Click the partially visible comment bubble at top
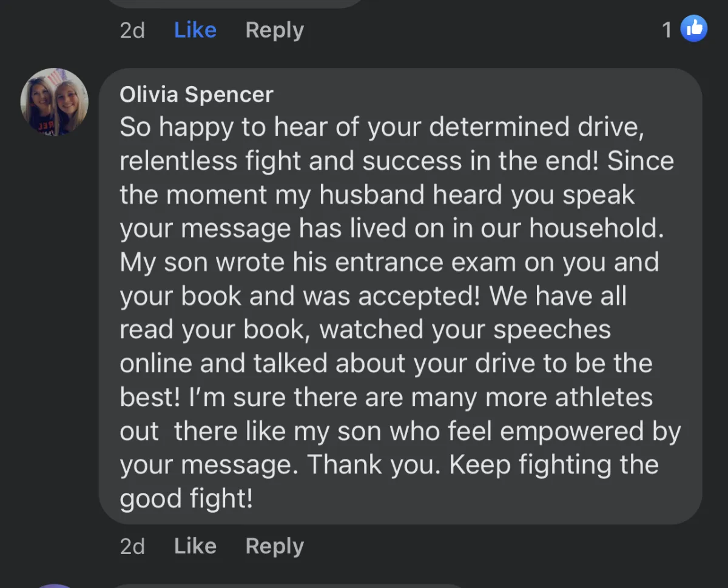 point(237,3)
